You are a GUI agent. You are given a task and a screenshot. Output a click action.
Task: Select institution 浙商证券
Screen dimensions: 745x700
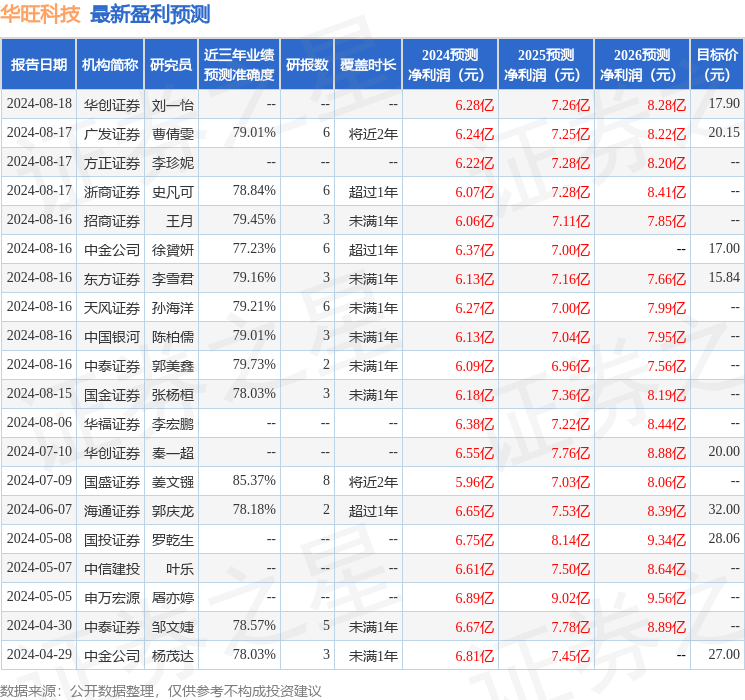112,192
